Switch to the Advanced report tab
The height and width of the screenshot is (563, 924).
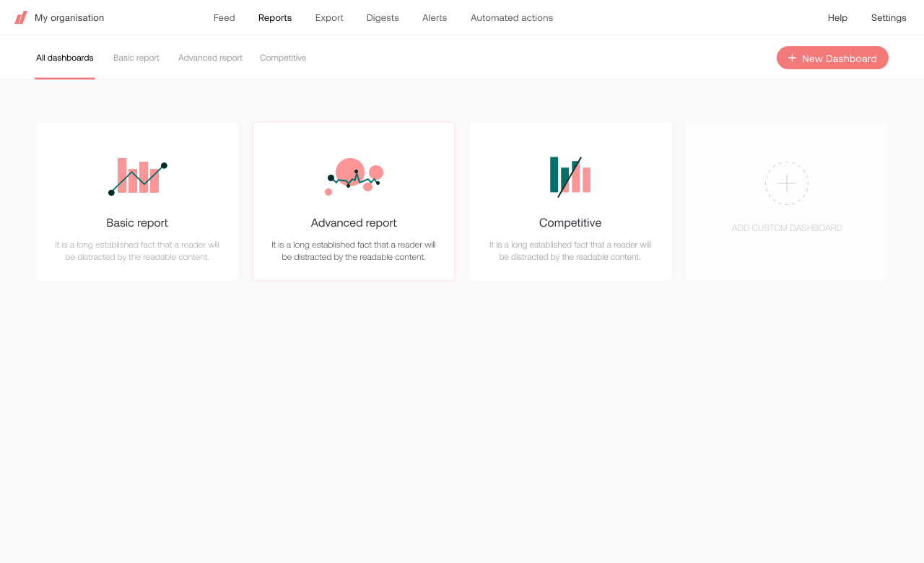210,58
